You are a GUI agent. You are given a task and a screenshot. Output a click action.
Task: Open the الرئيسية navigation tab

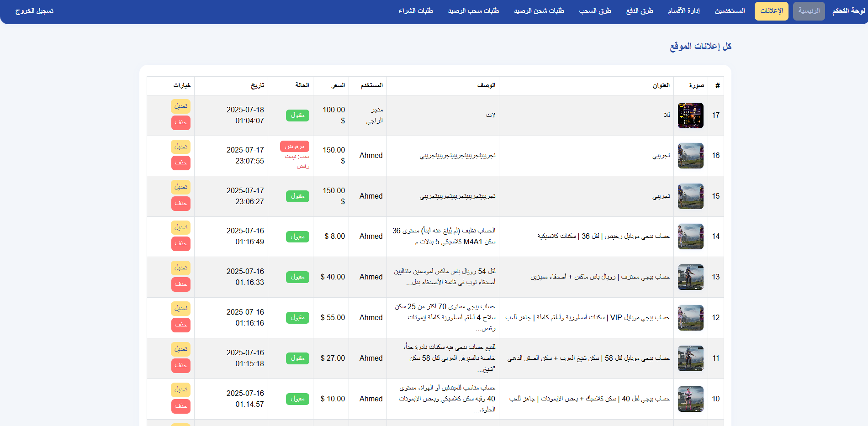pos(809,11)
